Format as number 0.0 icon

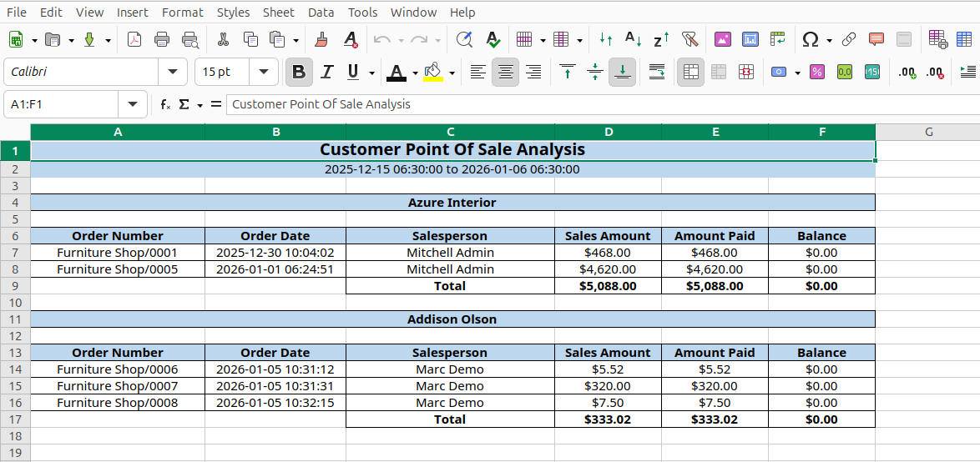(845, 73)
